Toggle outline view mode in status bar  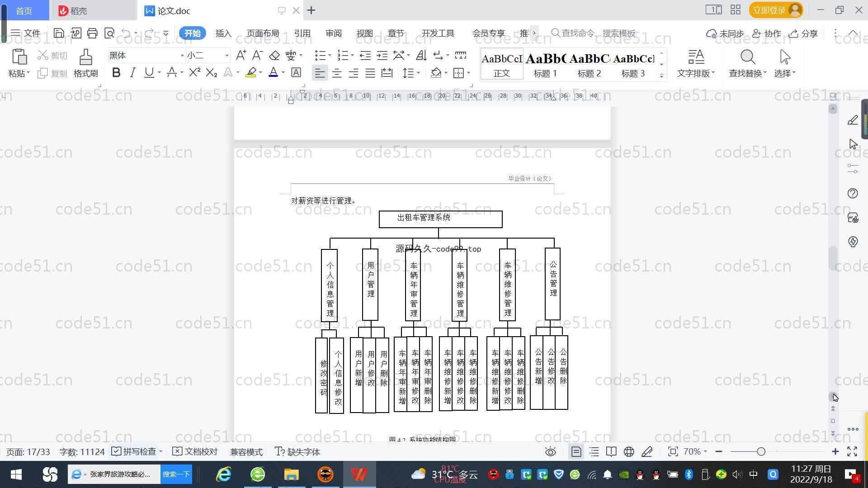tap(594, 452)
